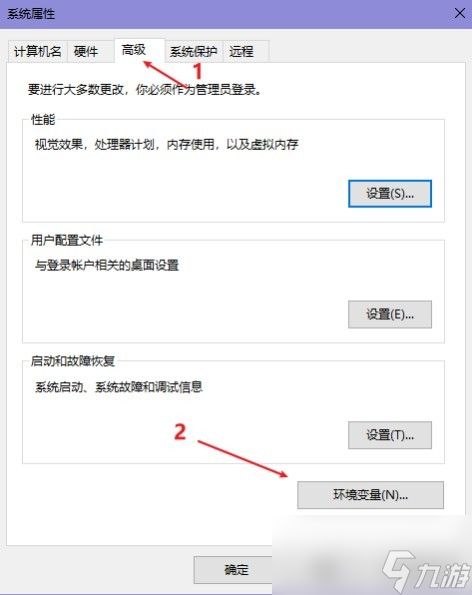Screen dimensions: 472x595
Task: Click the 用户配置文件 group label
Action: click(x=67, y=240)
